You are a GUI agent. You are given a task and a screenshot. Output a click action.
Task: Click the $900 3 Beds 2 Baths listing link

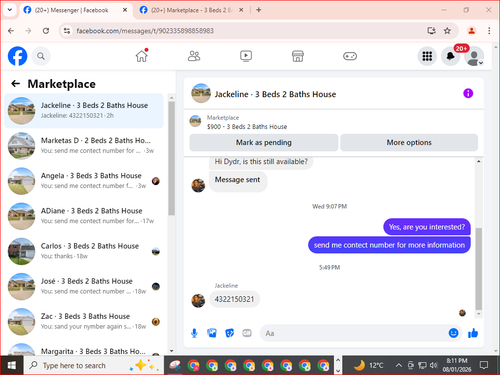247,127
